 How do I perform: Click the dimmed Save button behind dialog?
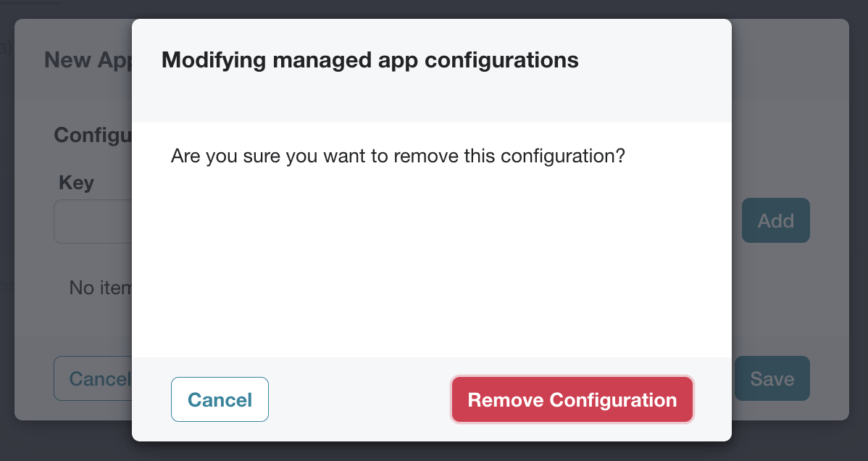click(x=772, y=378)
